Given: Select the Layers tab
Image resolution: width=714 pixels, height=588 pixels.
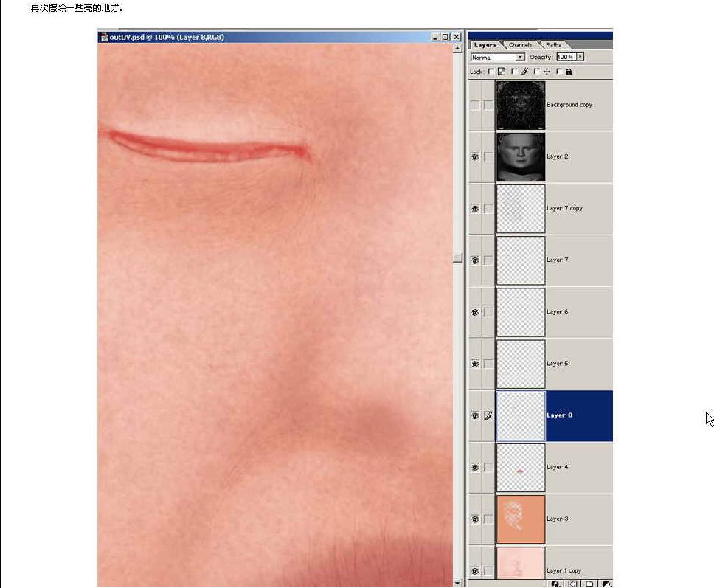Looking at the screenshot, I should [x=485, y=45].
